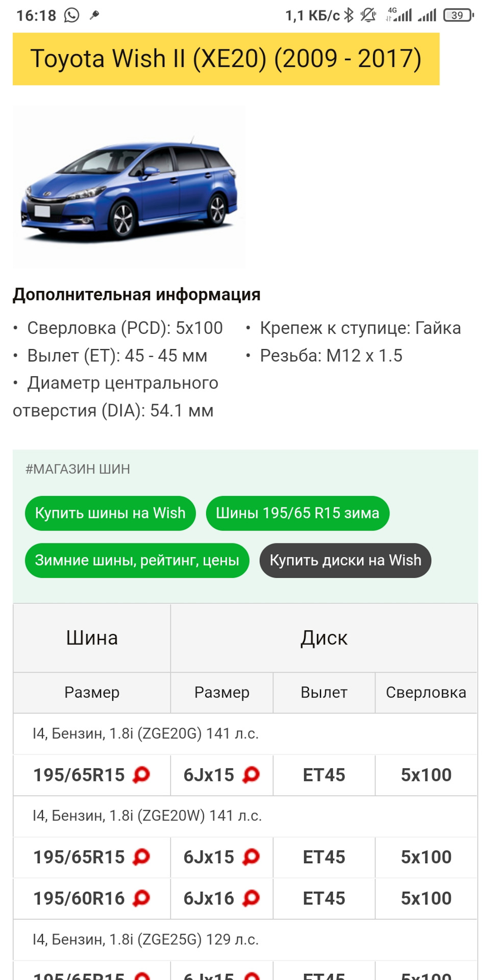Screen dimensions: 490x980
Task: Tap Toyota Wish II (XE20) title banner
Action: [226, 59]
